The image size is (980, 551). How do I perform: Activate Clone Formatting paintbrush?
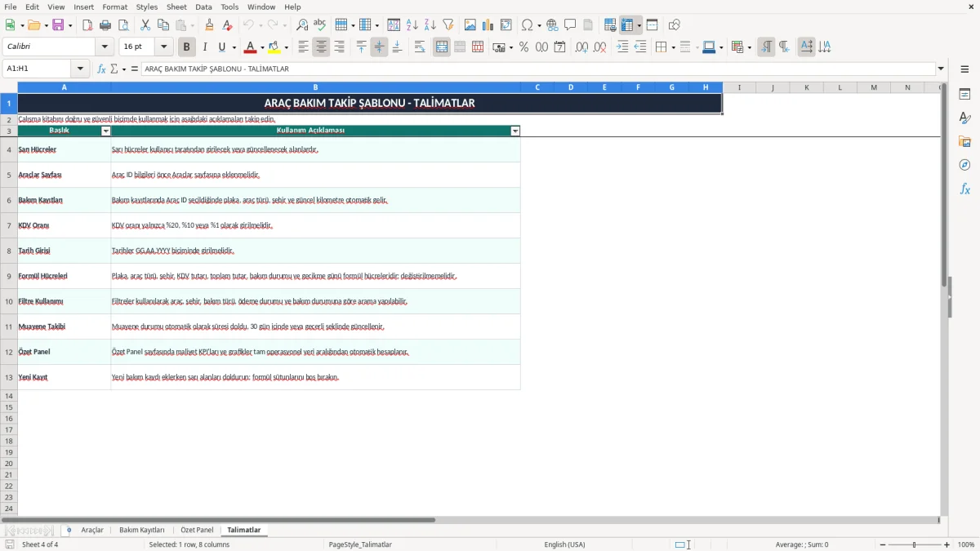click(x=210, y=25)
